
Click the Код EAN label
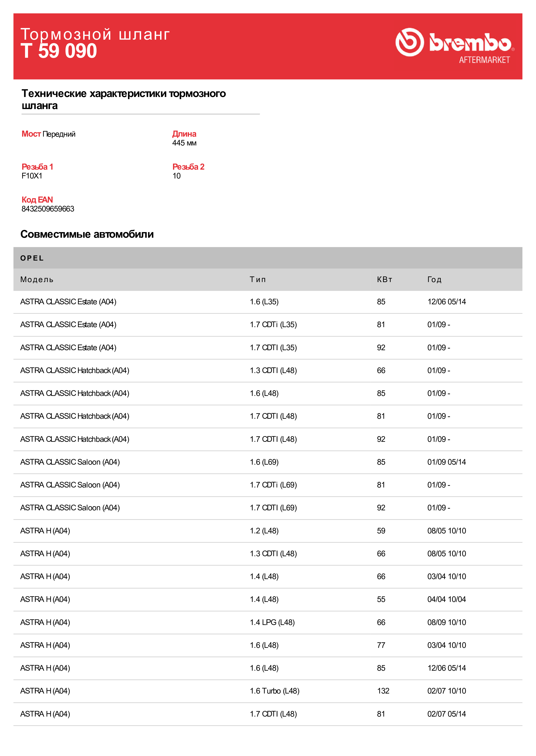(x=37, y=199)
